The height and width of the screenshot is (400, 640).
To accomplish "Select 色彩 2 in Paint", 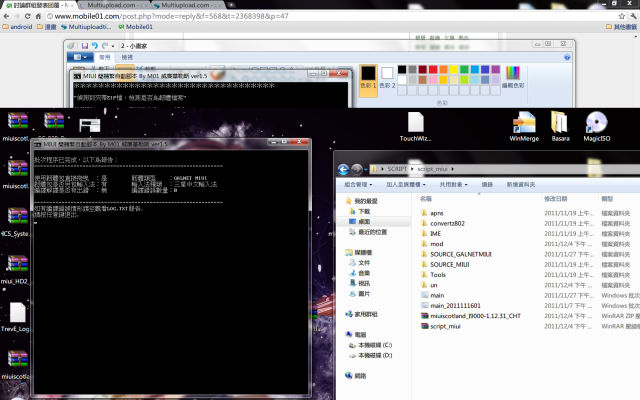I will click(x=387, y=78).
